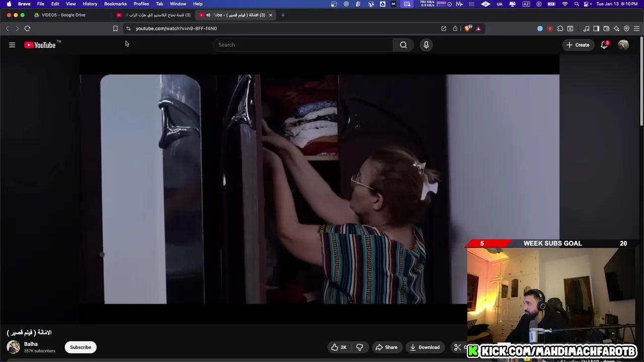Click the search magnifier button

(x=404, y=45)
